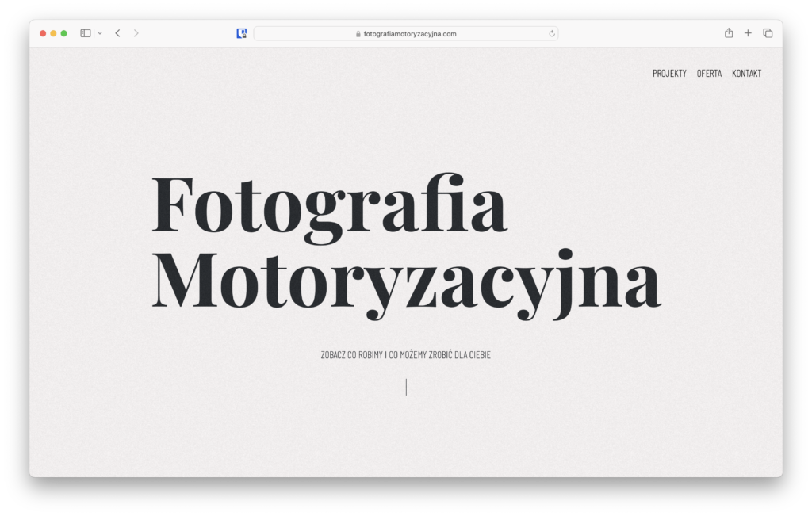Click the 'Zobacz co robimy' tagline text
The image size is (812, 516).
tap(405, 355)
